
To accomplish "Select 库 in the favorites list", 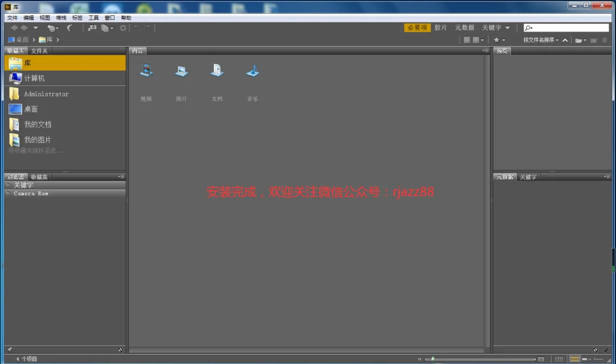I will click(x=65, y=63).
